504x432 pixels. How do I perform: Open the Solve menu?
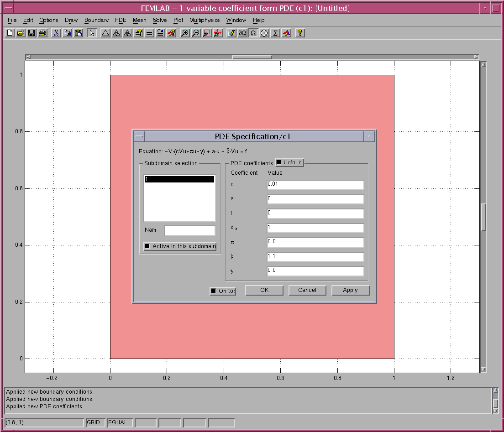pos(160,20)
